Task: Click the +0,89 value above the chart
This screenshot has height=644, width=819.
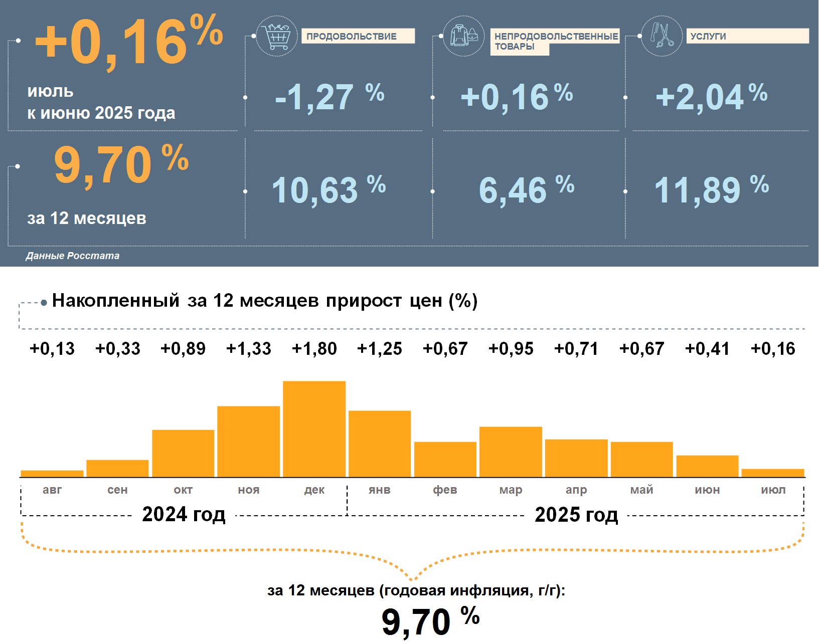Action: point(183,348)
